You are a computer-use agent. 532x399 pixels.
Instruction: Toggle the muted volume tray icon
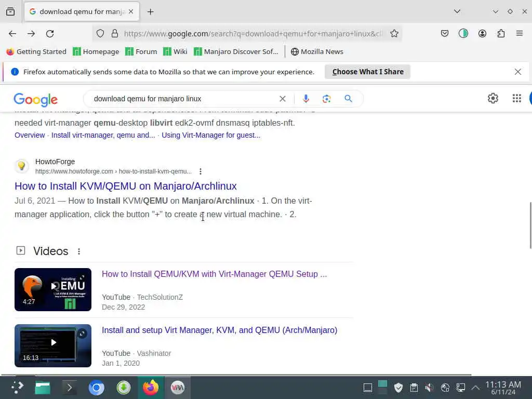(429, 388)
